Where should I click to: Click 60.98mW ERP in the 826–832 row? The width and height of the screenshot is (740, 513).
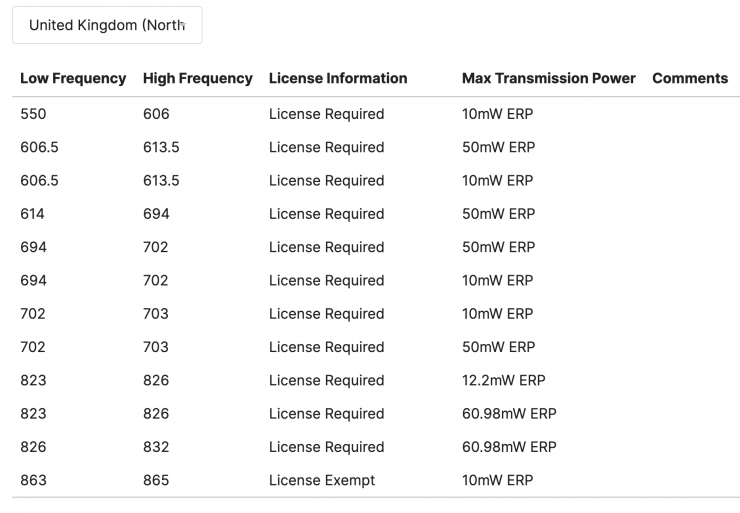point(509,447)
